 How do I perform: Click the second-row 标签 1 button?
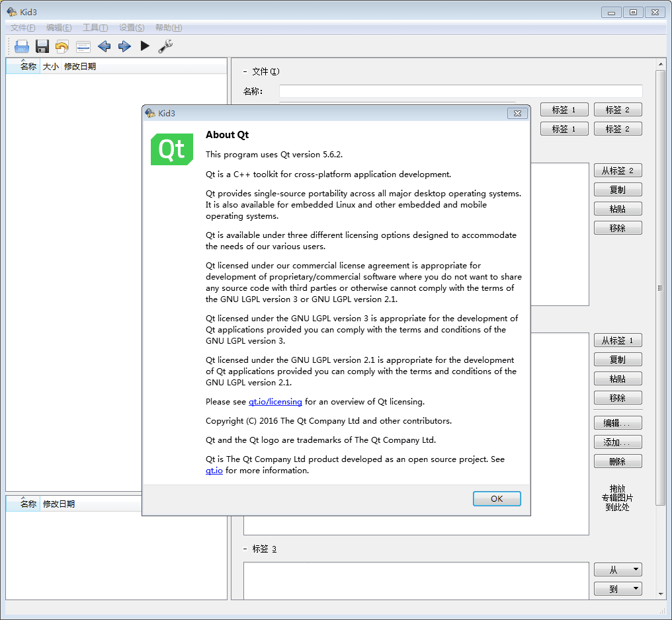tap(564, 128)
